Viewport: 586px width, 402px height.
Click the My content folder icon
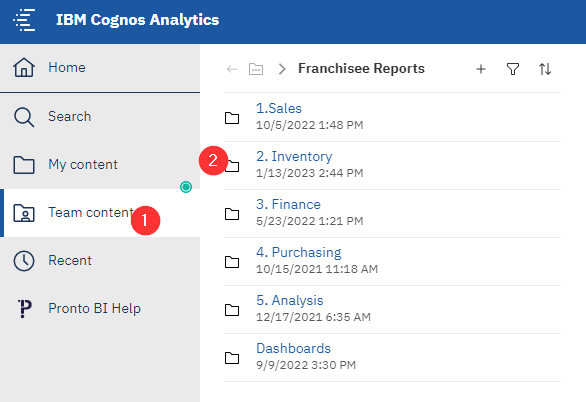pyautogui.click(x=24, y=165)
